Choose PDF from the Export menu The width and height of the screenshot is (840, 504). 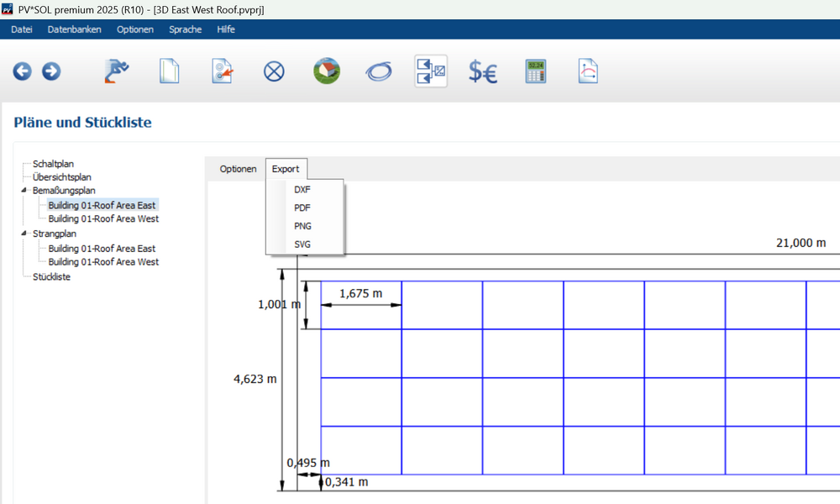click(302, 207)
